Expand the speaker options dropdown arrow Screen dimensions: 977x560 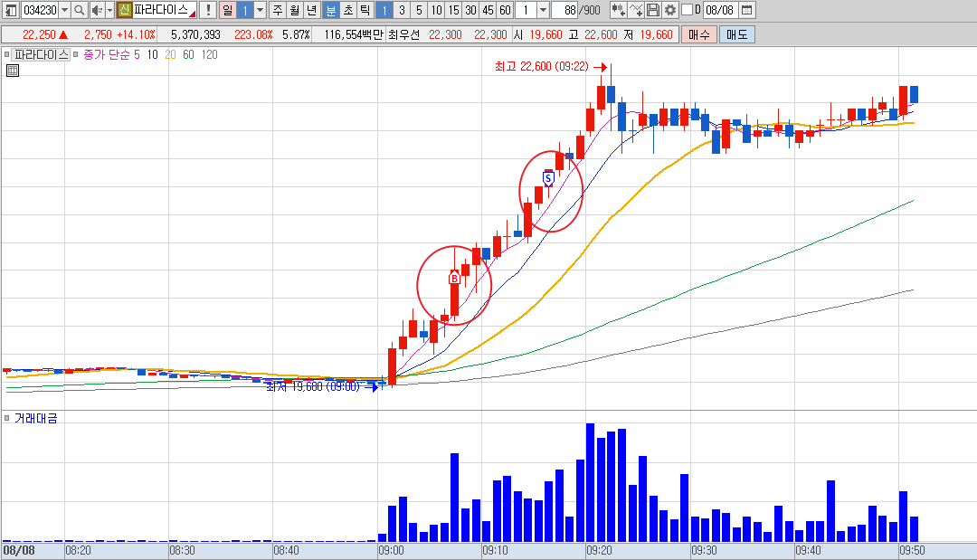[x=109, y=10]
